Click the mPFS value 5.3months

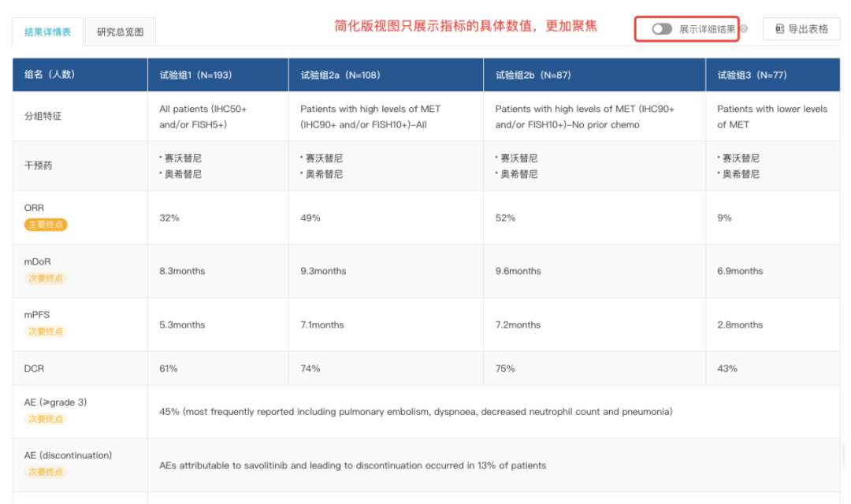(x=182, y=324)
